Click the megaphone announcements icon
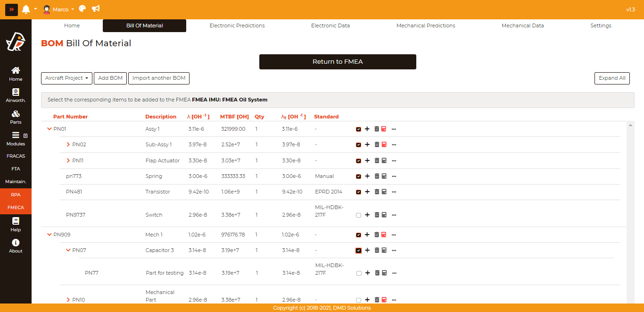644x312 pixels. point(96,9)
